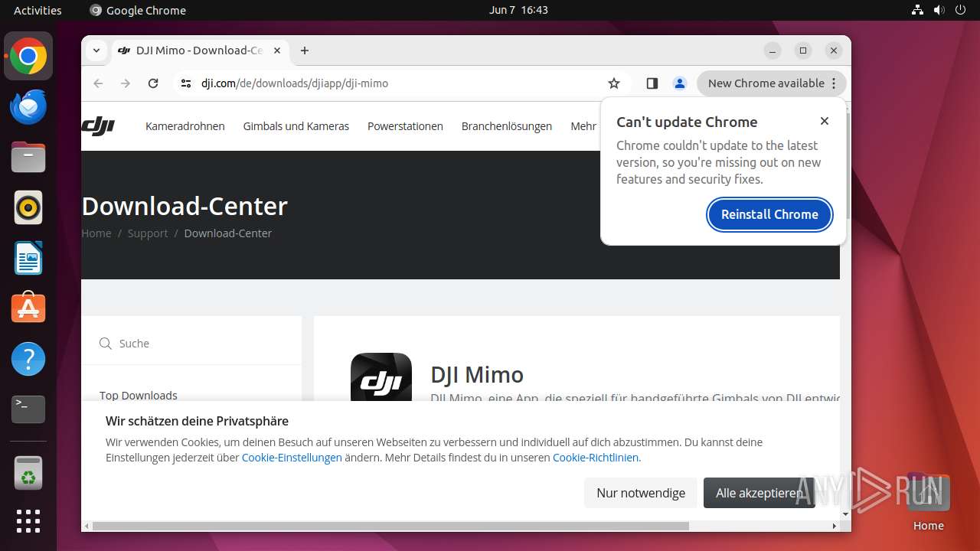Image resolution: width=980 pixels, height=551 pixels.
Task: Open a new tab with plus button
Action: 305,51
